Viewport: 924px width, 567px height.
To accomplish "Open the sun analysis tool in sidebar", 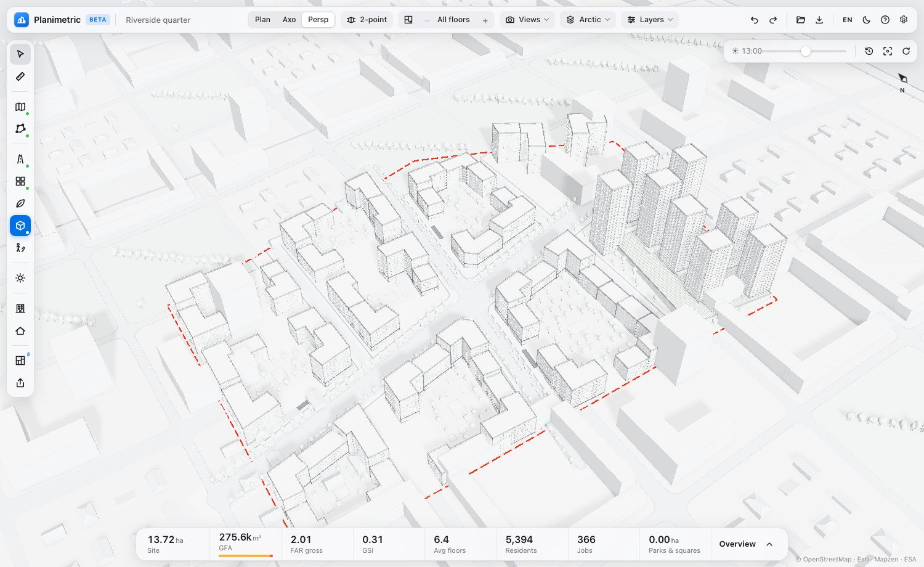I will pyautogui.click(x=20, y=278).
